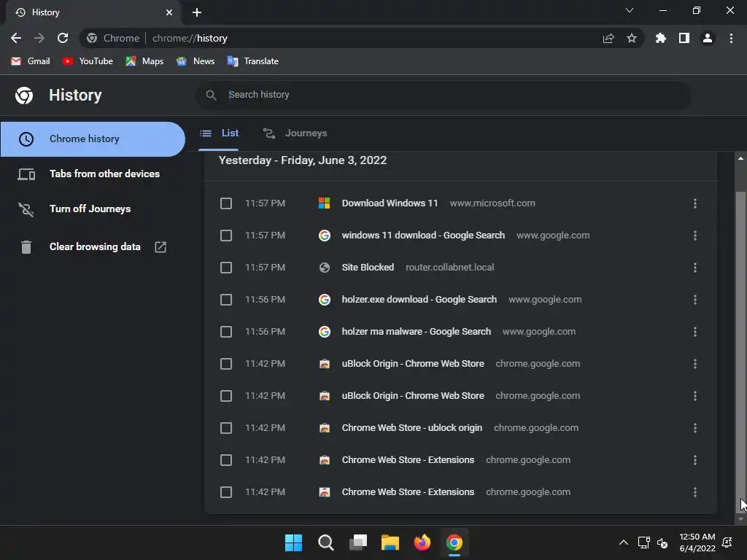
Task: Share this page icon in address bar
Action: (x=608, y=38)
